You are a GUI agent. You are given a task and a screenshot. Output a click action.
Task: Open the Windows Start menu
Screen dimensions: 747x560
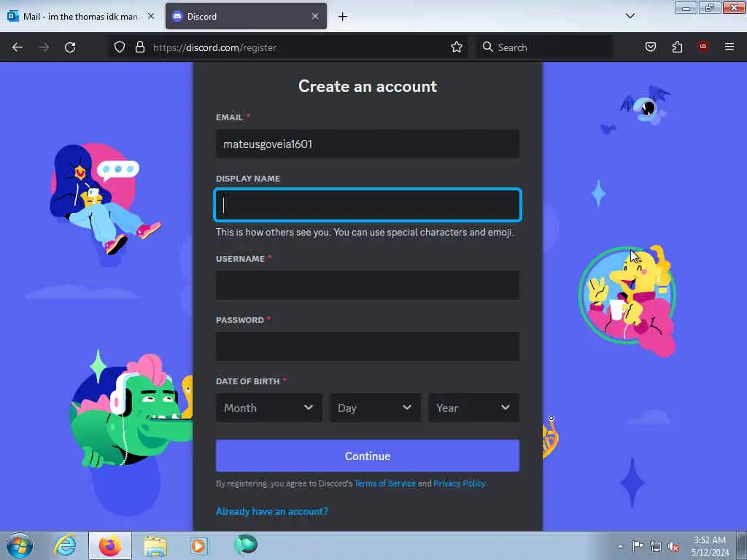pos(20,545)
